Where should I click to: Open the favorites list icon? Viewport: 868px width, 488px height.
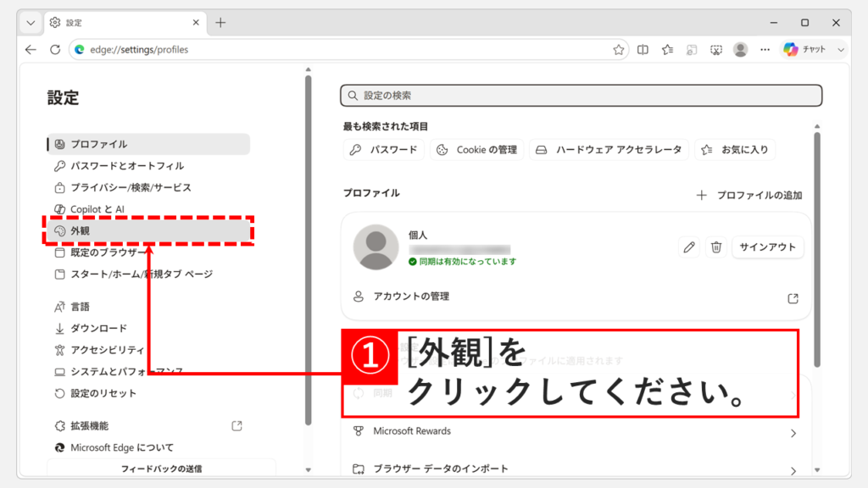(668, 50)
